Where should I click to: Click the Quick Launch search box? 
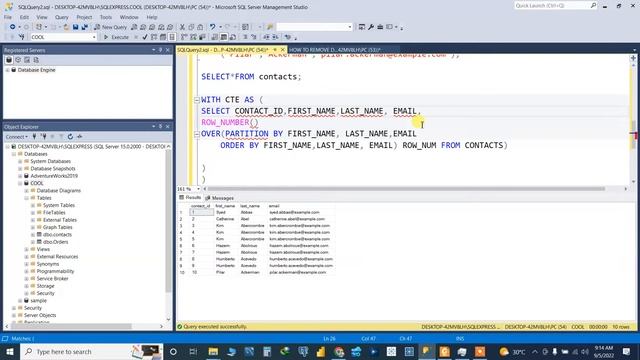[x=555, y=6]
